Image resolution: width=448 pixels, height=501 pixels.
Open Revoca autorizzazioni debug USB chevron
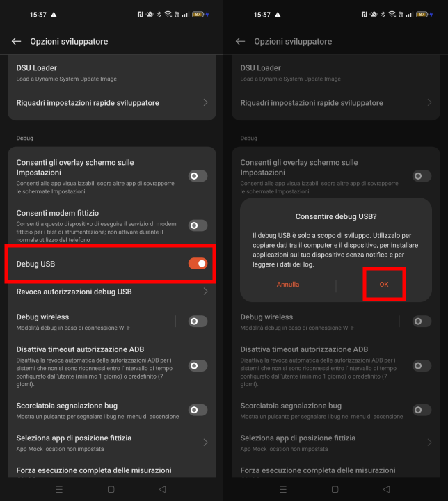pyautogui.click(x=205, y=292)
